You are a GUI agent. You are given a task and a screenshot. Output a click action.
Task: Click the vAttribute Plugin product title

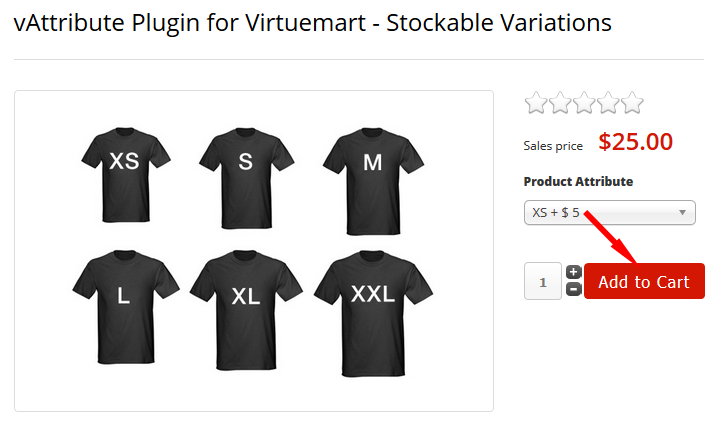pyautogui.click(x=313, y=22)
